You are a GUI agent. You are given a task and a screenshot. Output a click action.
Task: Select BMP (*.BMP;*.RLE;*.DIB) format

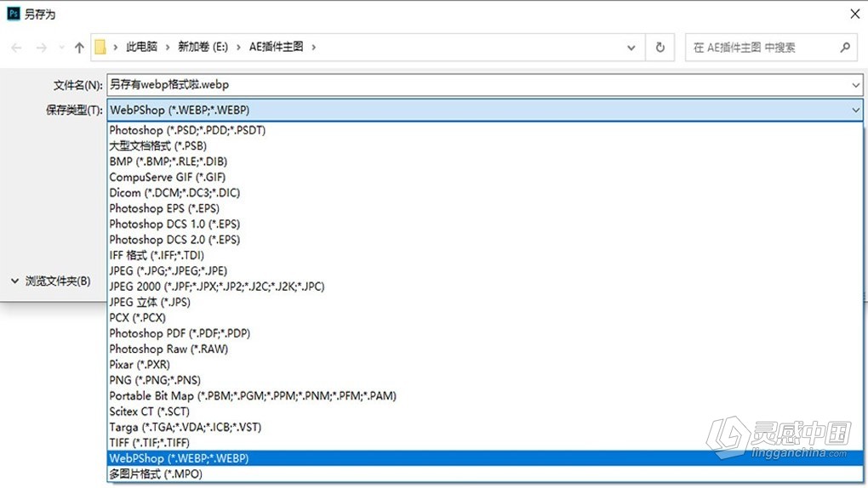point(484,162)
